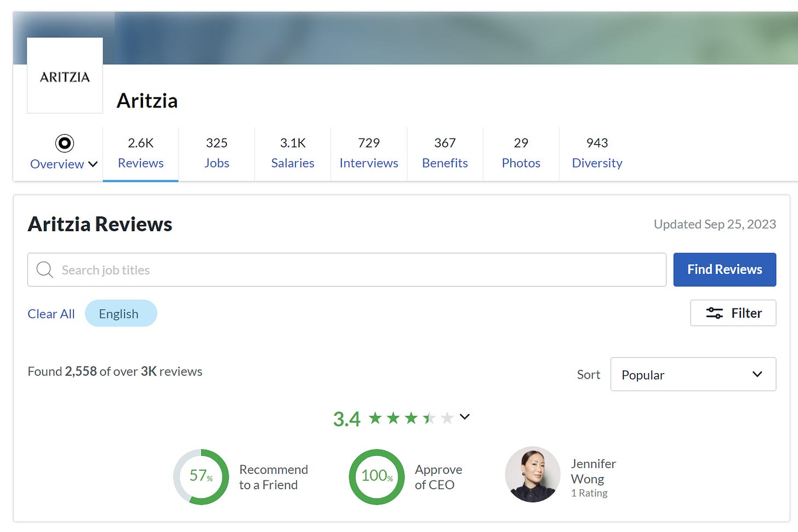Click the Overview target icon
798x532 pixels.
[x=64, y=144]
